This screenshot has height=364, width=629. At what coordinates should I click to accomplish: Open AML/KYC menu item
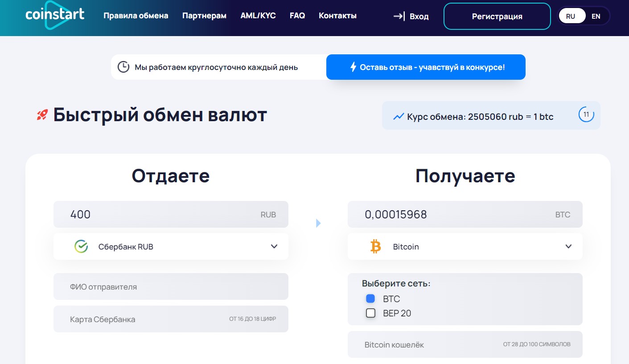[x=258, y=16]
